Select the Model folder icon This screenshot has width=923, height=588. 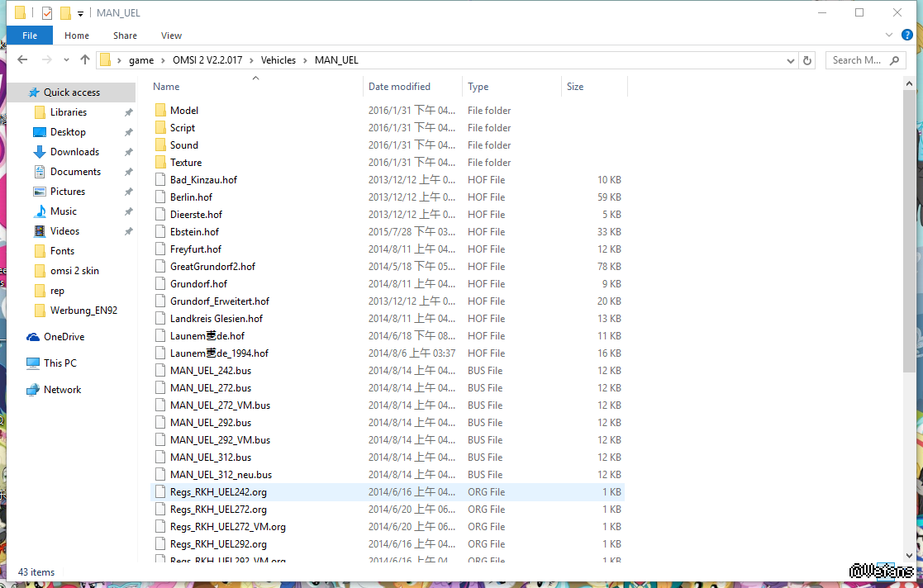tap(160, 110)
